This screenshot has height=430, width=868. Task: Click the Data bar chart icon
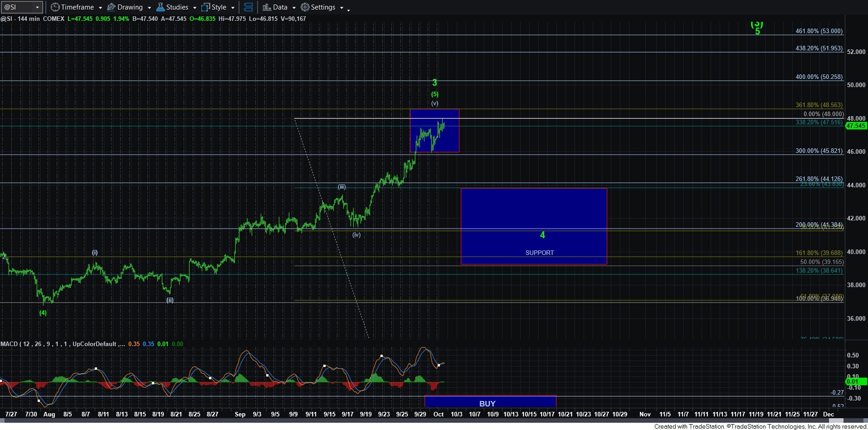point(267,7)
